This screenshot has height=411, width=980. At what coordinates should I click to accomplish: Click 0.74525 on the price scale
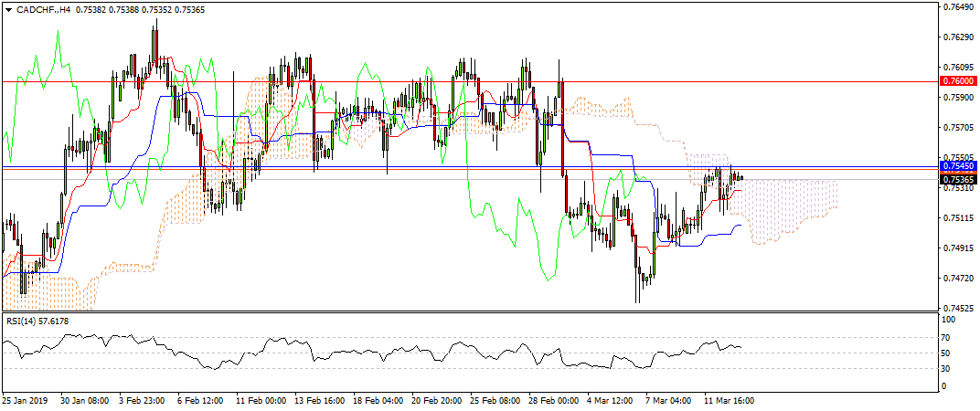956,308
